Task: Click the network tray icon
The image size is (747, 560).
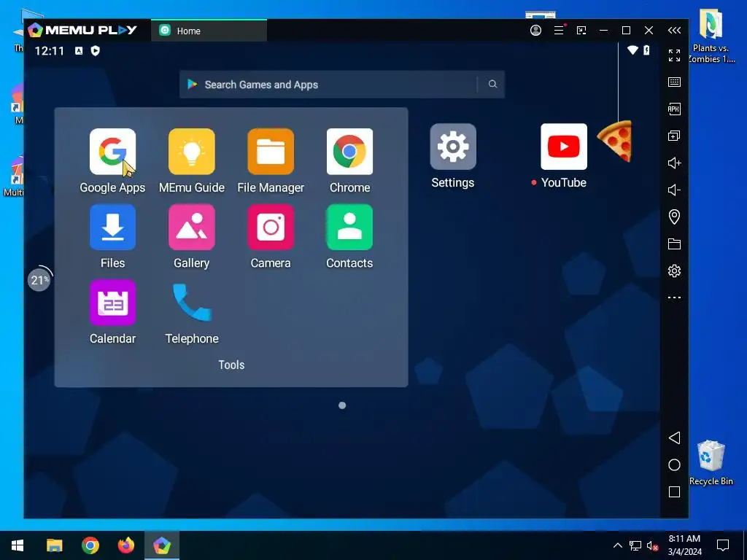Action: coord(635,545)
